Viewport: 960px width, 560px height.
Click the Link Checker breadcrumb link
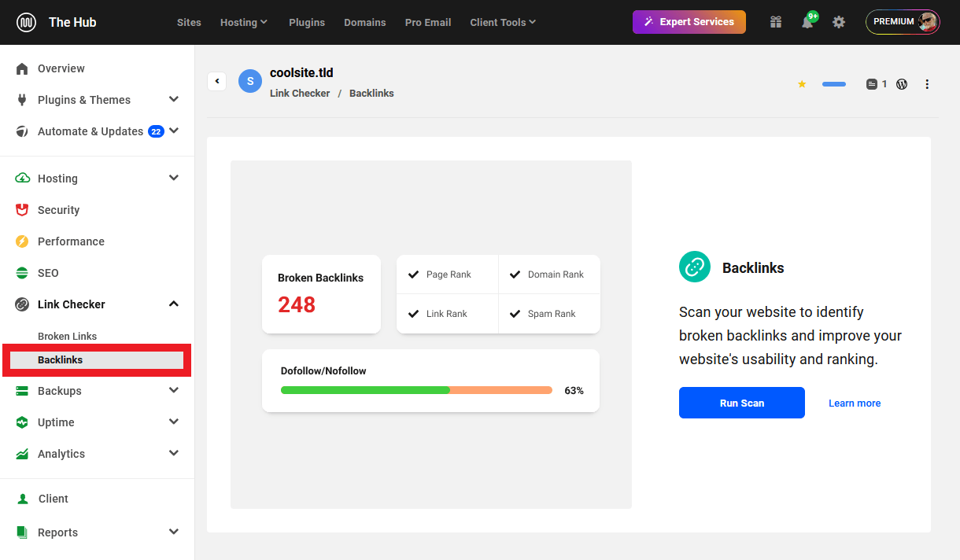click(300, 93)
